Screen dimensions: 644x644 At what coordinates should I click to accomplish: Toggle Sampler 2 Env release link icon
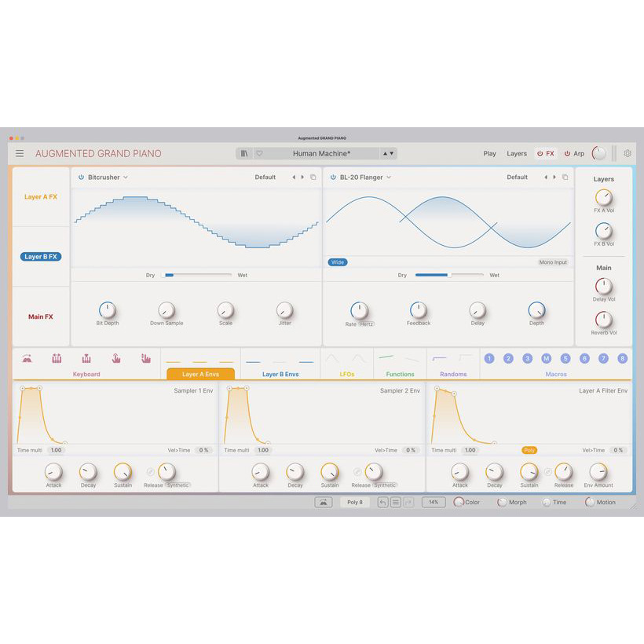(x=357, y=472)
